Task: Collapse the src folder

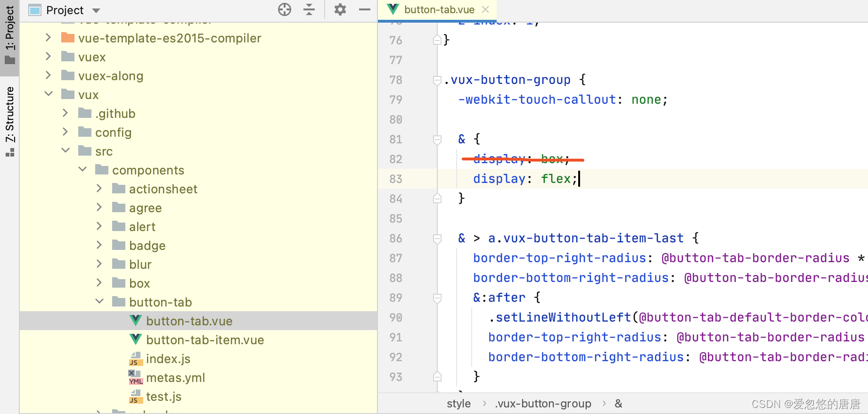Action: click(x=65, y=150)
